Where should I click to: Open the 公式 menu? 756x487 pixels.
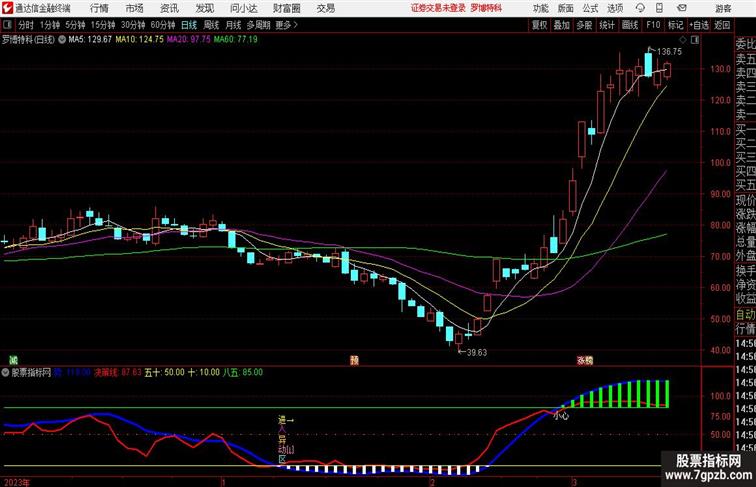pyautogui.click(x=590, y=8)
